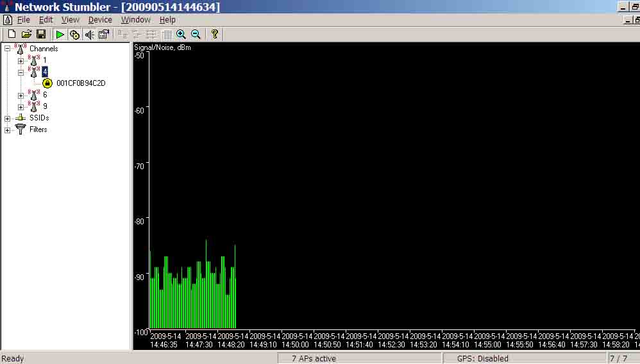Click "GPS: Disabled" in status bar
Image resolution: width=640 pixels, height=364 pixels.
(482, 358)
